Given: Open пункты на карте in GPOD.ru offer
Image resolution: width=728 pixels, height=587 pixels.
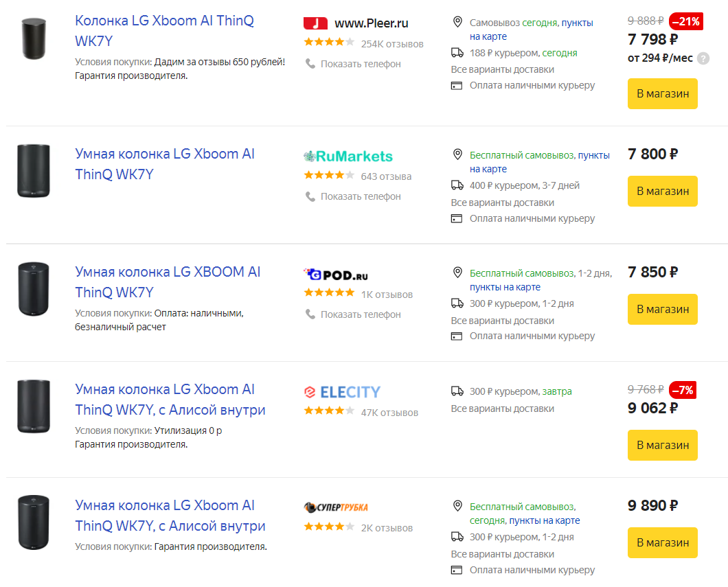Looking at the screenshot, I should 505,287.
